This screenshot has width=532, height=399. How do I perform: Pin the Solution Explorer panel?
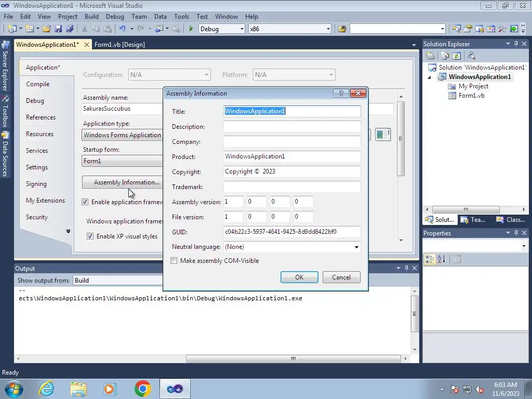point(516,44)
